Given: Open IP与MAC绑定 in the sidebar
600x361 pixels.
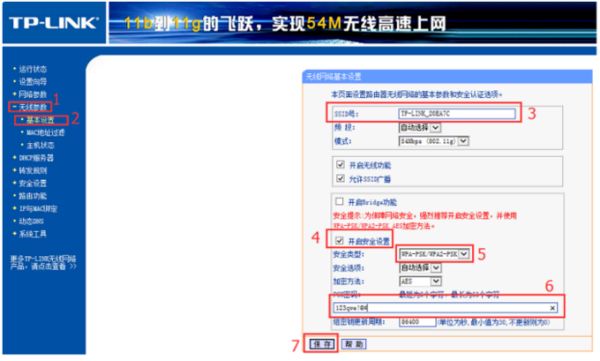Looking at the screenshot, I should [x=38, y=209].
